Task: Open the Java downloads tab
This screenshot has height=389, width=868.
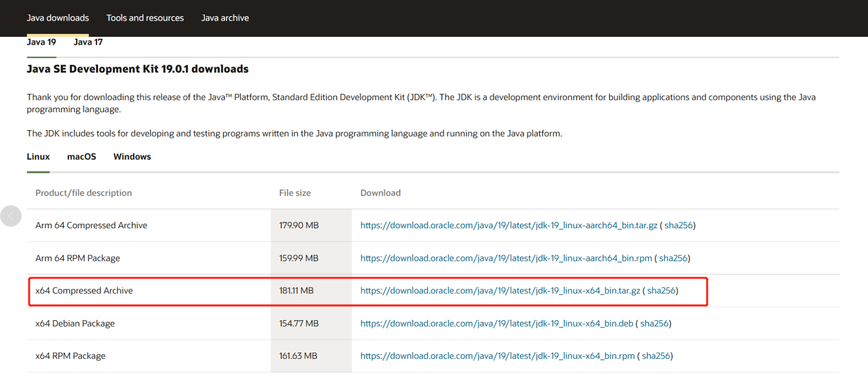Action: (57, 18)
